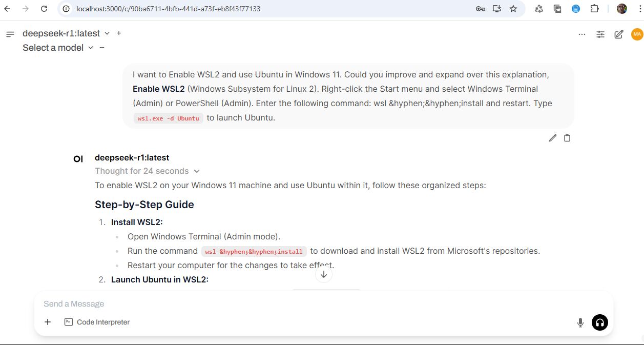Screen dimensions: 644x345
Task: Toggle the Code Interpreter option
Action: tap(97, 322)
